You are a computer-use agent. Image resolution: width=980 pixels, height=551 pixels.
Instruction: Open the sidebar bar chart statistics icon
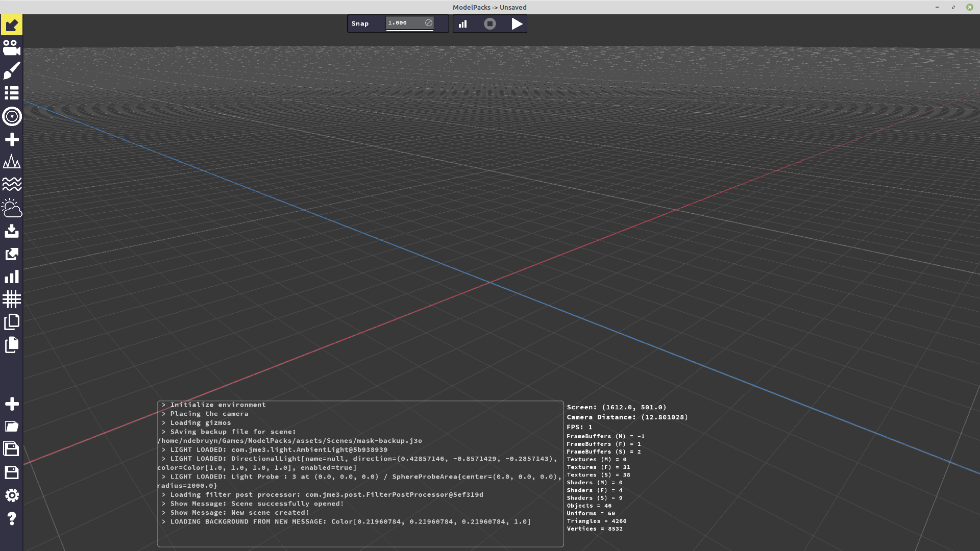pos(11,277)
